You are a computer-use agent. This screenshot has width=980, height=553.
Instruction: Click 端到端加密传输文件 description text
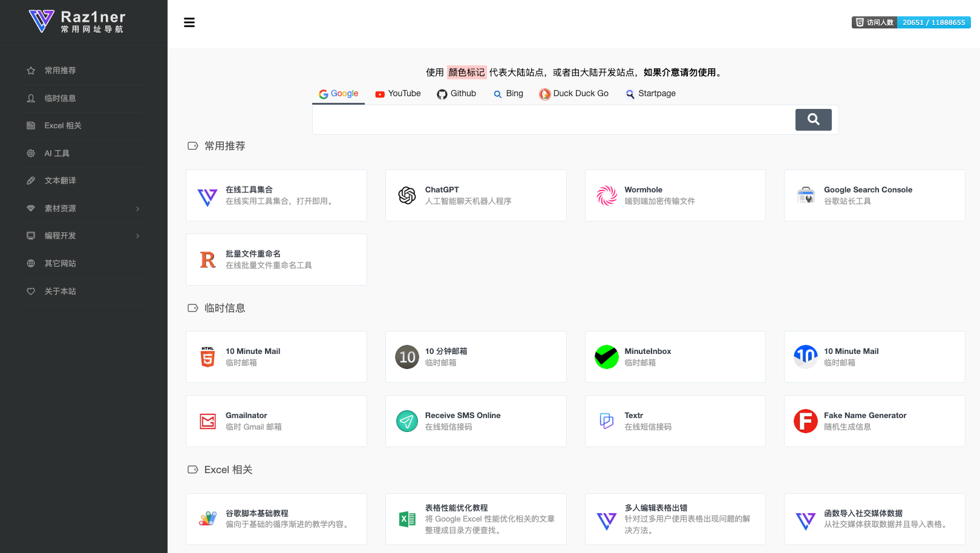(659, 201)
